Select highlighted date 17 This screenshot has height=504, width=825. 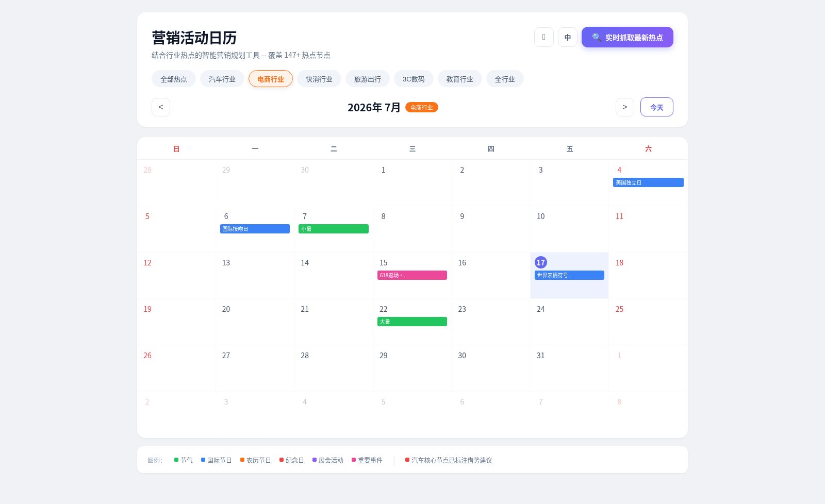tap(541, 262)
